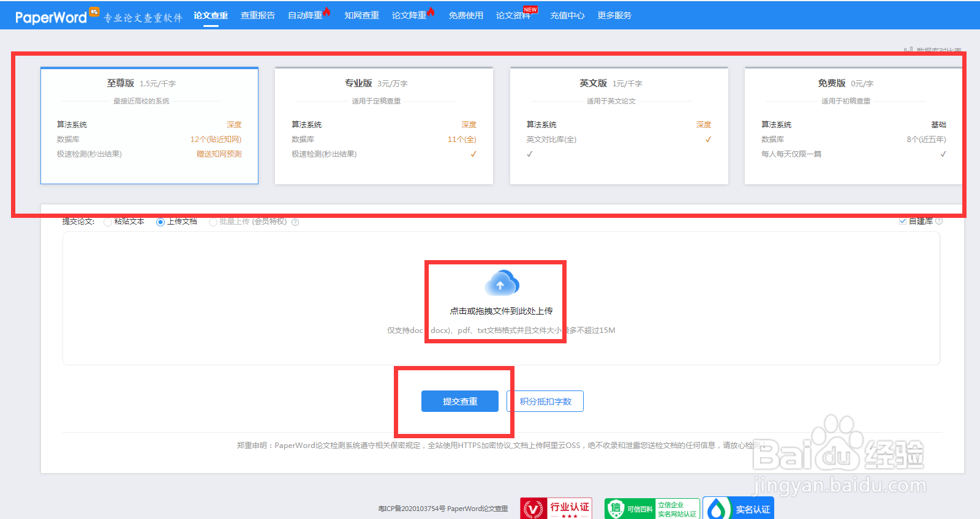The height and width of the screenshot is (519, 980).
Task: Select the 英文版 plan card
Action: point(619,125)
